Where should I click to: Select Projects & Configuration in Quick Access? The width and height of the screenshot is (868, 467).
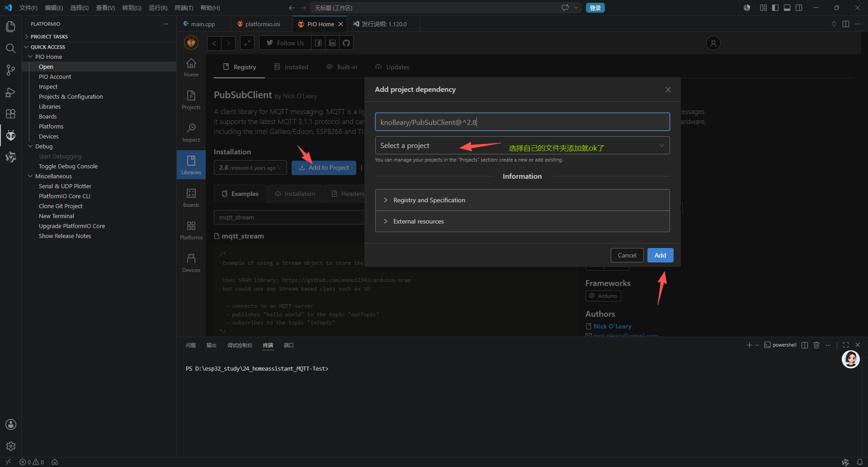click(71, 96)
